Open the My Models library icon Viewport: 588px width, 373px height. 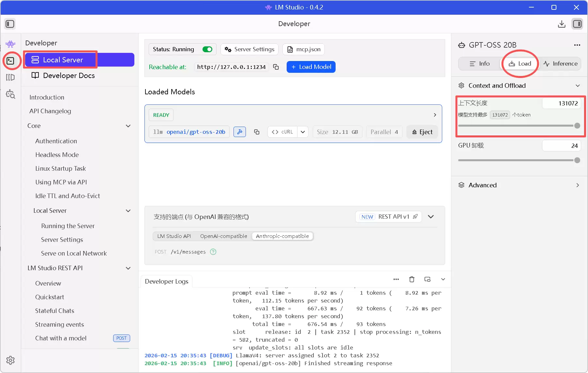10,77
